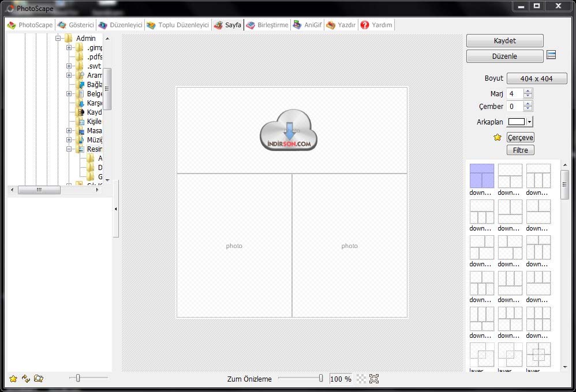Switch to the Gösterici tab
576x392 pixels.
tap(76, 25)
